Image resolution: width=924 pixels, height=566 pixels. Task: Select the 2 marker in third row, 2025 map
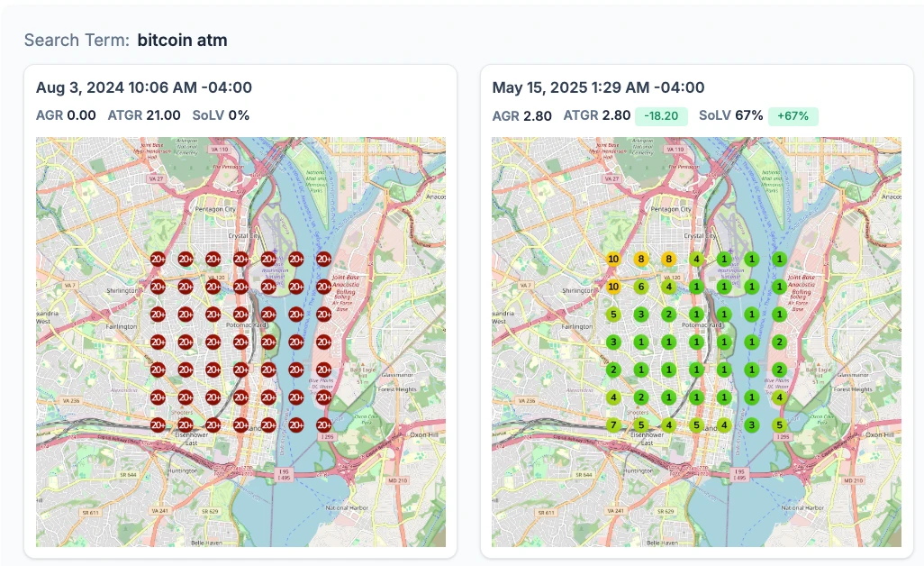tap(669, 315)
